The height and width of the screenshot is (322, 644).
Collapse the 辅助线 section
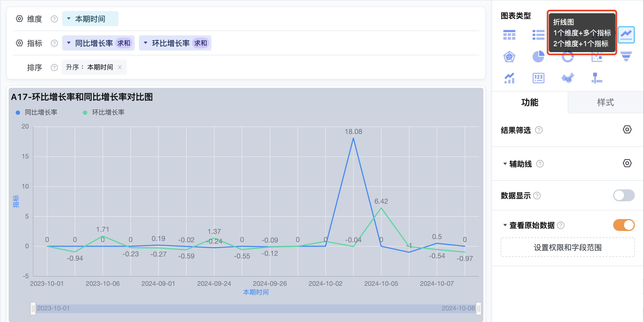tap(505, 164)
